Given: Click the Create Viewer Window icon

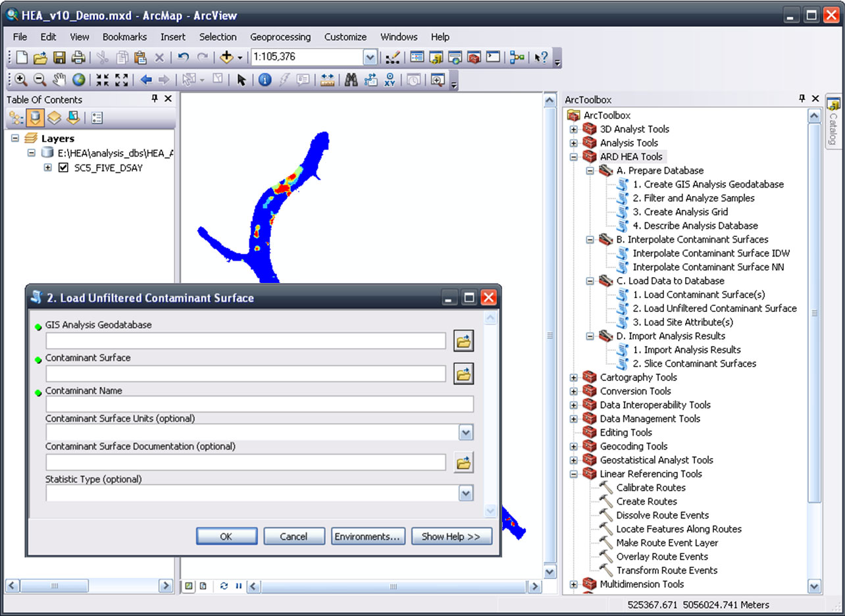Looking at the screenshot, I should pos(438,80).
